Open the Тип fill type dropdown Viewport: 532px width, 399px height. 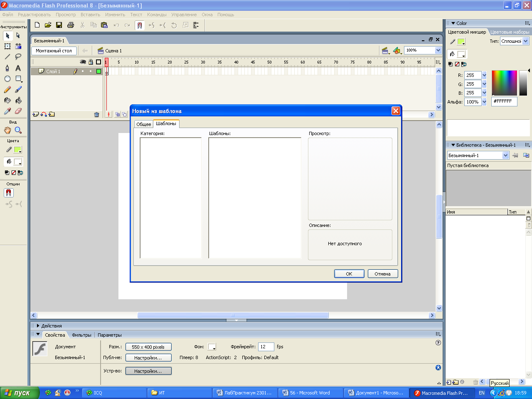[x=526, y=41]
